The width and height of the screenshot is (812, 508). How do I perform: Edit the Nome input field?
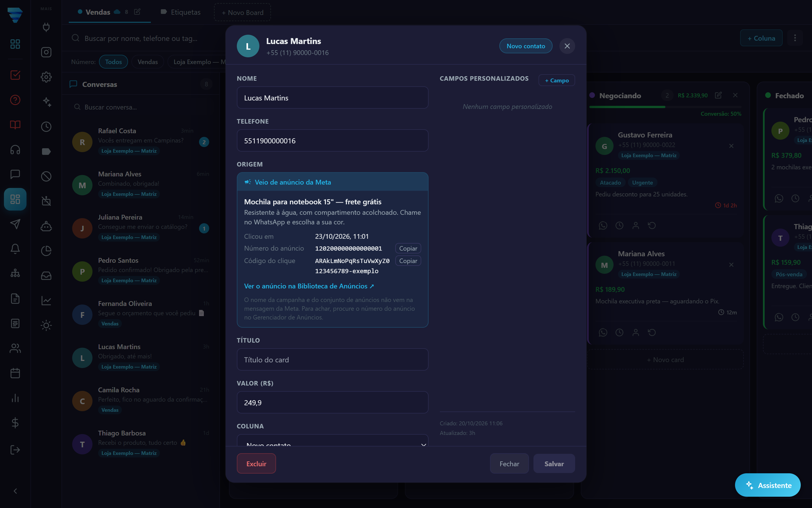332,98
